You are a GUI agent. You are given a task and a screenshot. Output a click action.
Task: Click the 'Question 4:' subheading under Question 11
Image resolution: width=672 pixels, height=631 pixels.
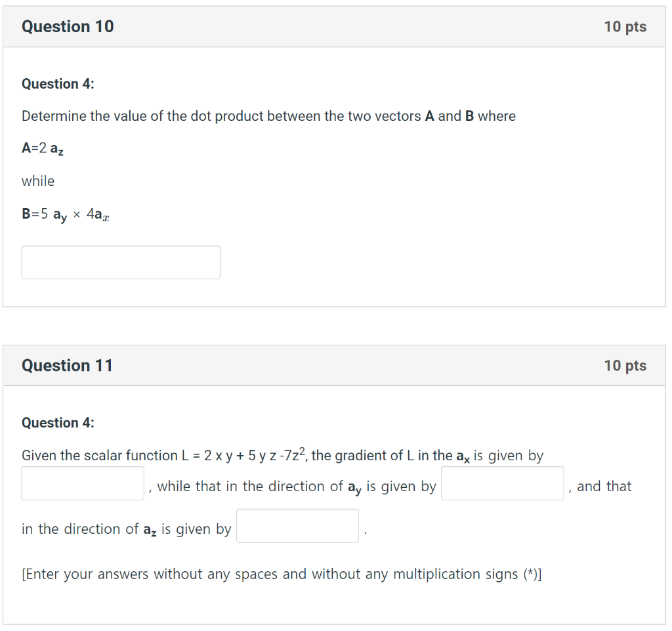click(58, 423)
